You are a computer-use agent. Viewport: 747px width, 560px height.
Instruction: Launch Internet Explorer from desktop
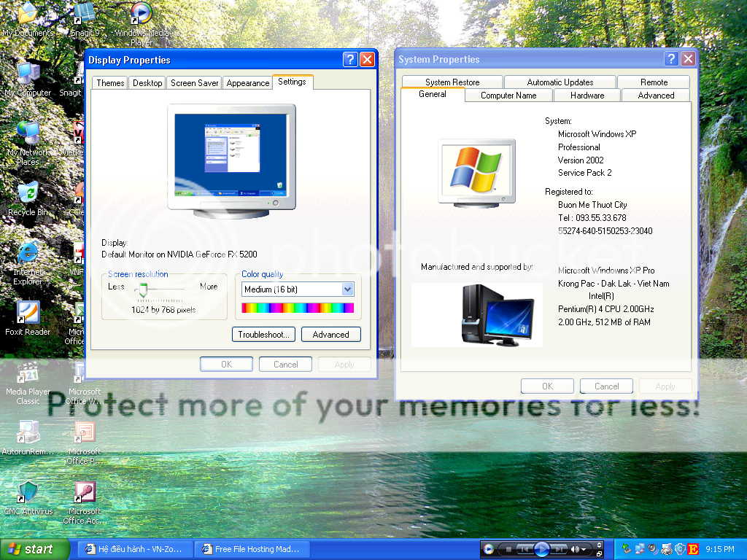[28, 262]
